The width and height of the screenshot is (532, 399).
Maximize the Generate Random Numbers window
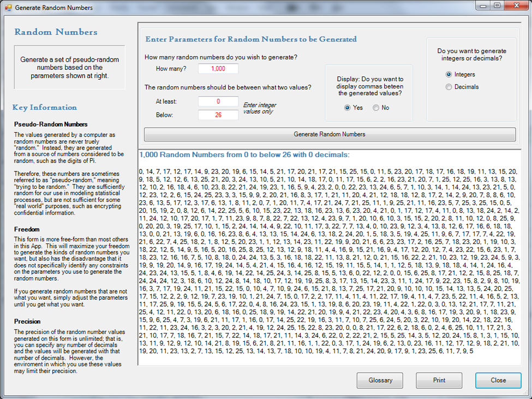(497, 5)
